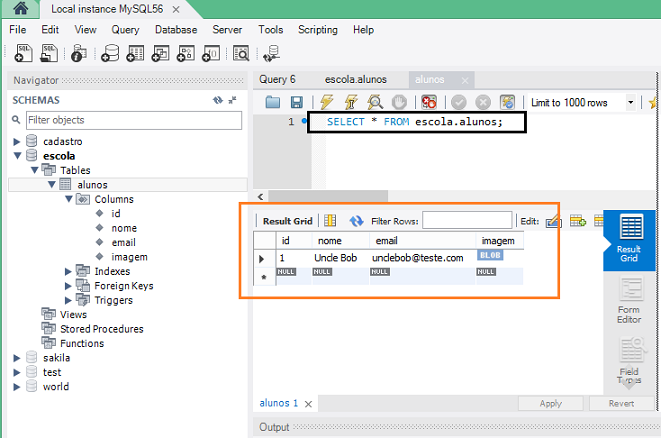Image resolution: width=661 pixels, height=438 pixels.
Task: Click the BLOB cell in imagem column
Action: 490,255
